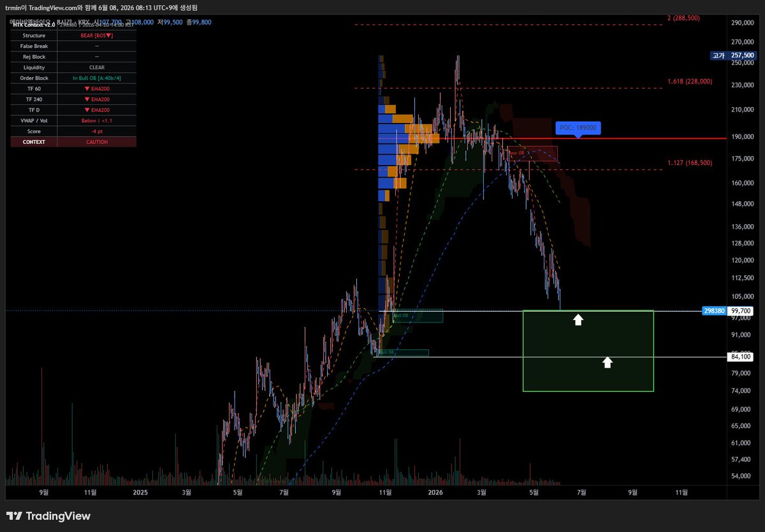The width and height of the screenshot is (765, 532).
Task: Click EMA200 value in TF D row
Action: (x=97, y=110)
